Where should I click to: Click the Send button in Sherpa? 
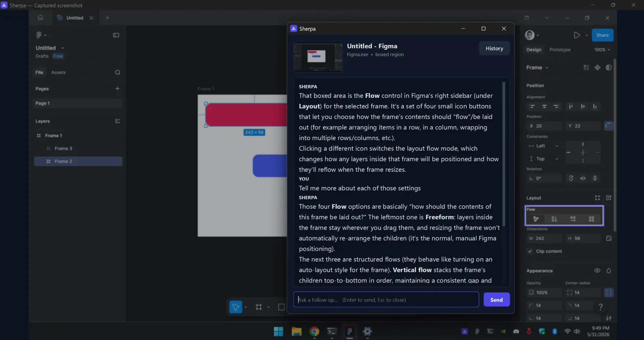pyautogui.click(x=497, y=300)
